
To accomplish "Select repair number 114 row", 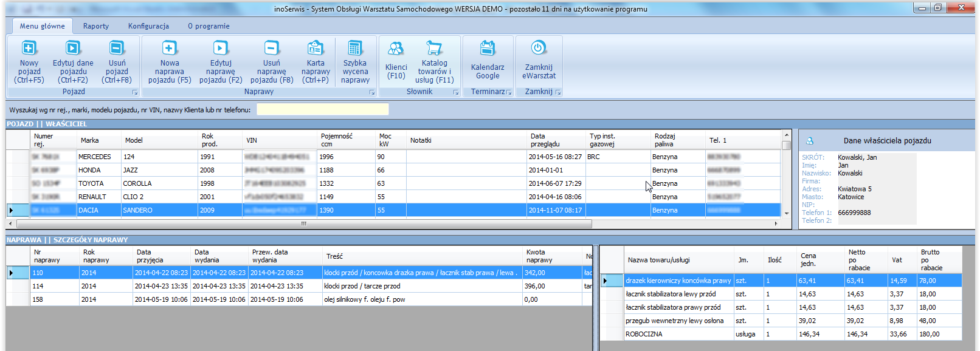I will click(x=299, y=286).
